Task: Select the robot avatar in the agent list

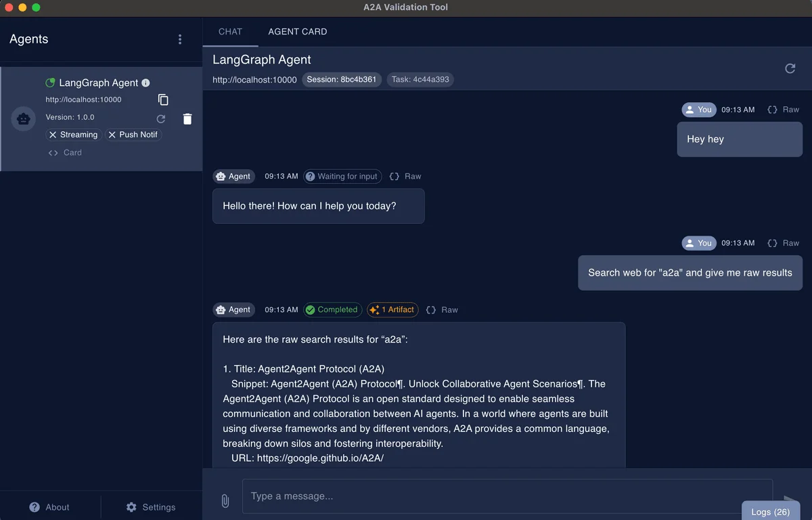Action: 23,118
